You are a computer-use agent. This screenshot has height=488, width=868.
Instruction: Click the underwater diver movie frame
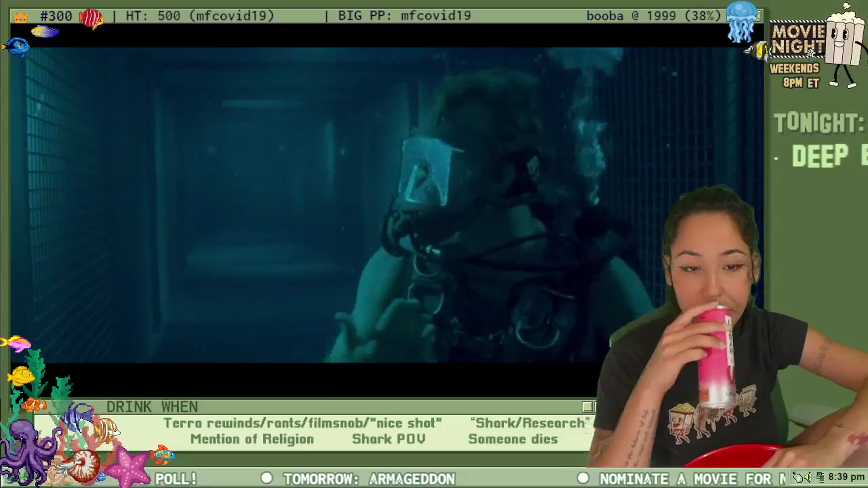click(x=387, y=205)
